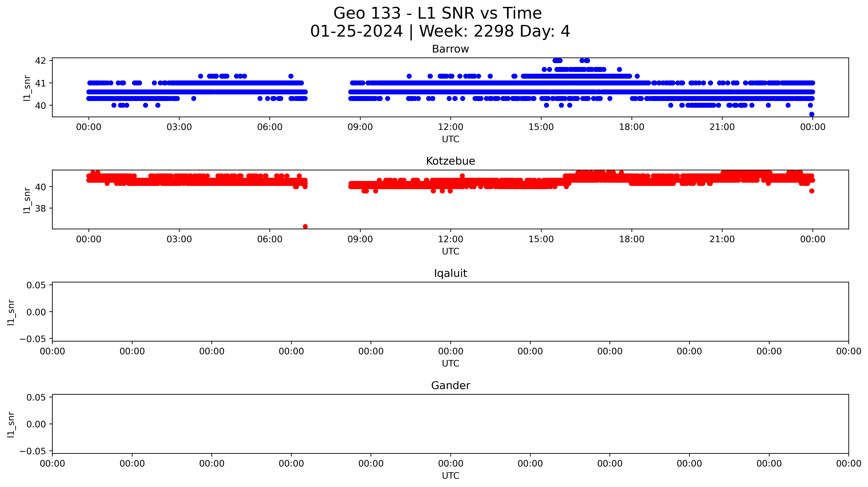Click the l1_snr axis label of Barrow plot
The image size is (868, 487).
[x=27, y=88]
